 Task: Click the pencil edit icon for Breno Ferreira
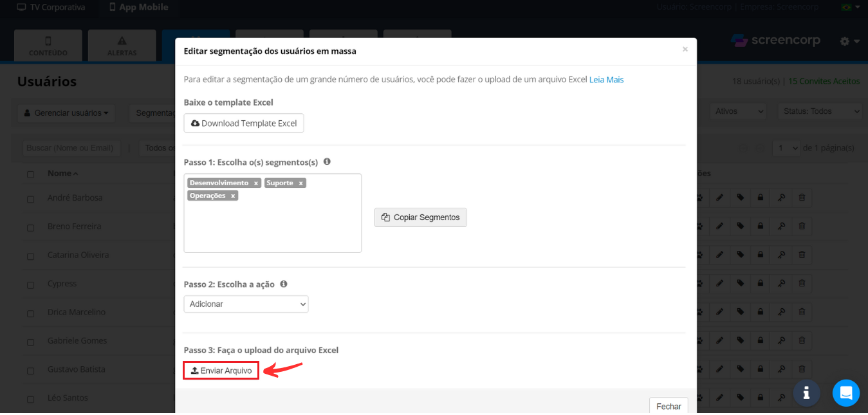pyautogui.click(x=720, y=226)
